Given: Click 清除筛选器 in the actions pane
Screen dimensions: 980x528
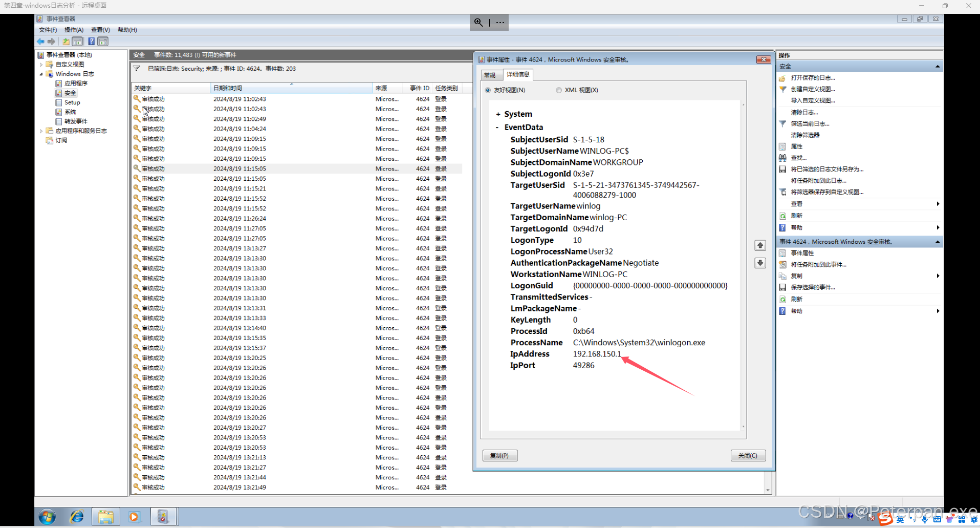Looking at the screenshot, I should point(805,135).
